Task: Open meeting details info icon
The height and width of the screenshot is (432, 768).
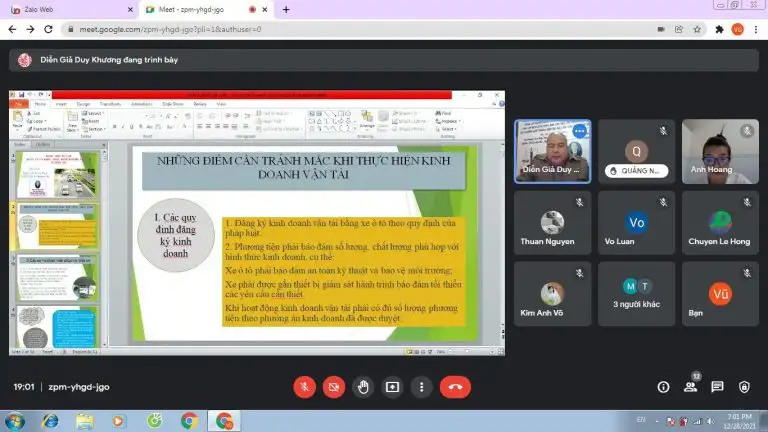Action: [663, 387]
